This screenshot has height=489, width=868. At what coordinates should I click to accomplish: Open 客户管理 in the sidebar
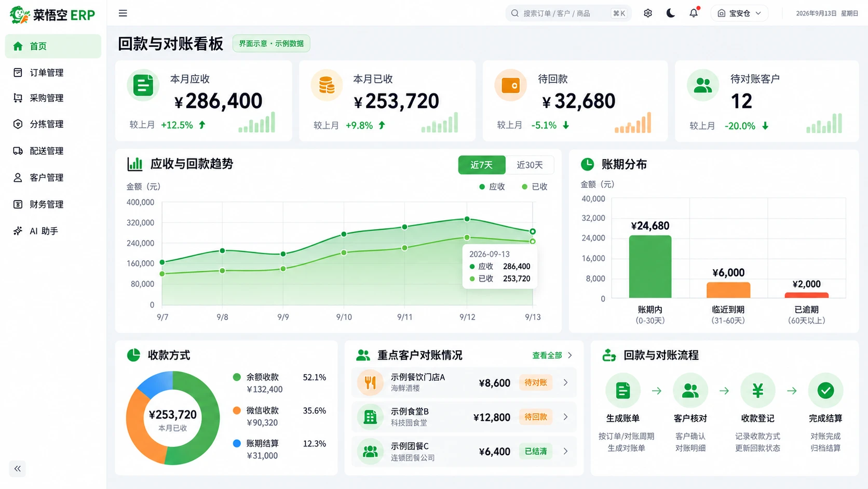pyautogui.click(x=53, y=178)
